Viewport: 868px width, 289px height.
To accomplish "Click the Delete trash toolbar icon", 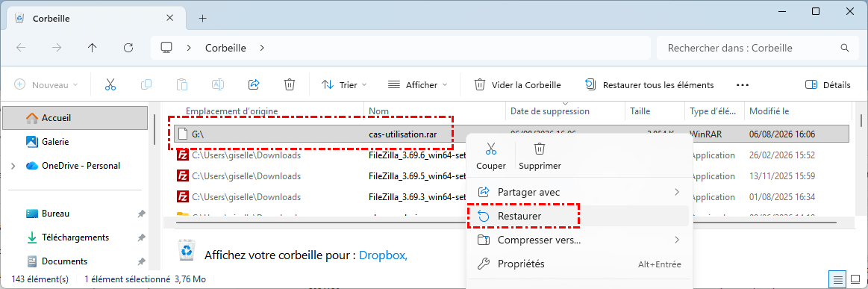I will tap(289, 84).
